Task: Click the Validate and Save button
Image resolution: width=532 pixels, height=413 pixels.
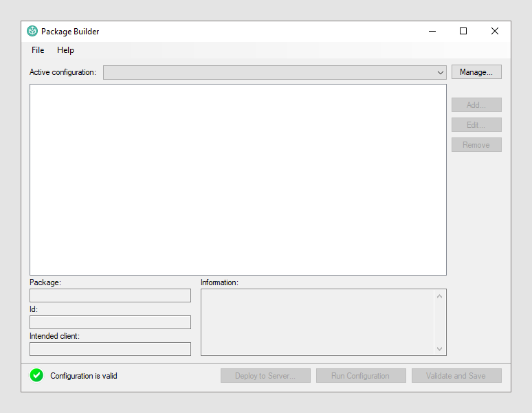Action: [456, 376]
